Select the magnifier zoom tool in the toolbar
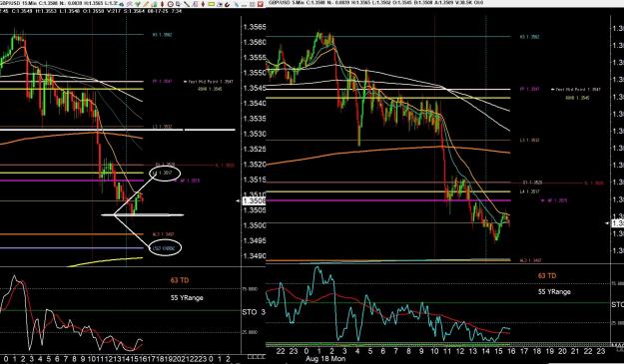The image size is (624, 364). pyautogui.click(x=178, y=4)
